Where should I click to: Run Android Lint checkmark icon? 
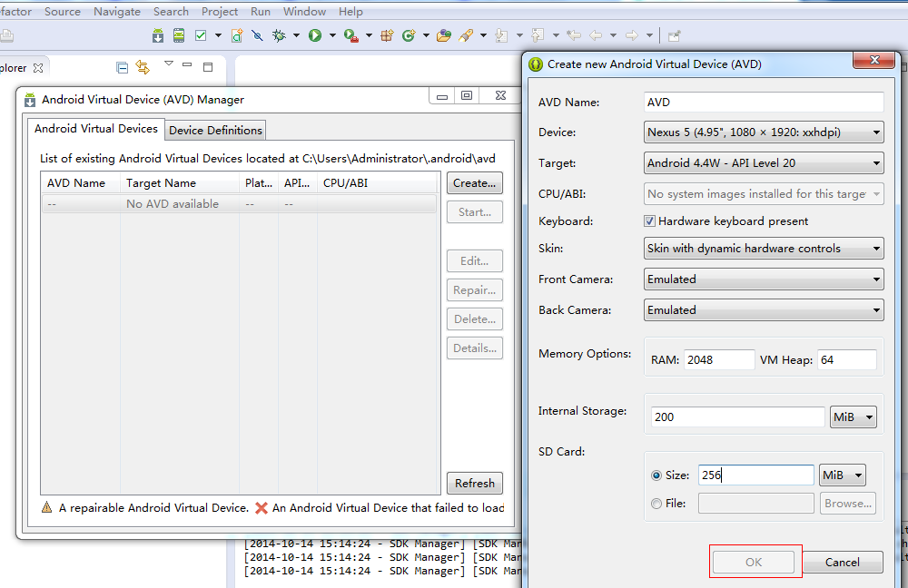[x=201, y=36]
